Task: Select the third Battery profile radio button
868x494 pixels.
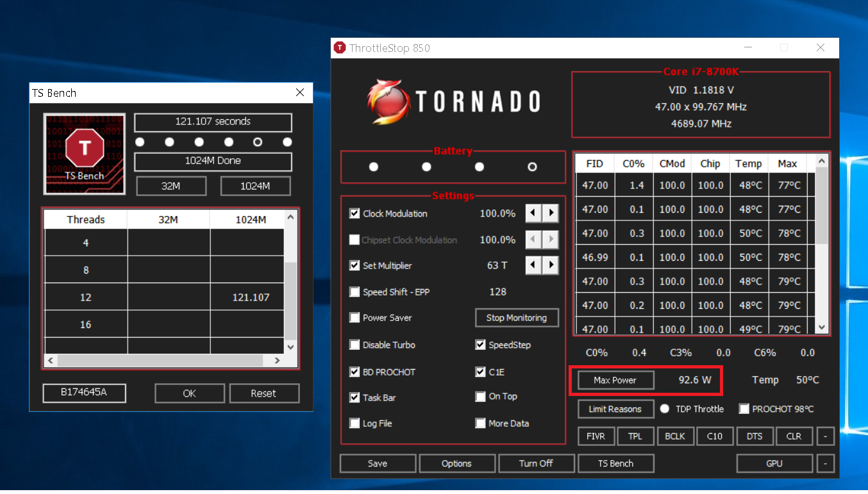Action: coord(480,167)
